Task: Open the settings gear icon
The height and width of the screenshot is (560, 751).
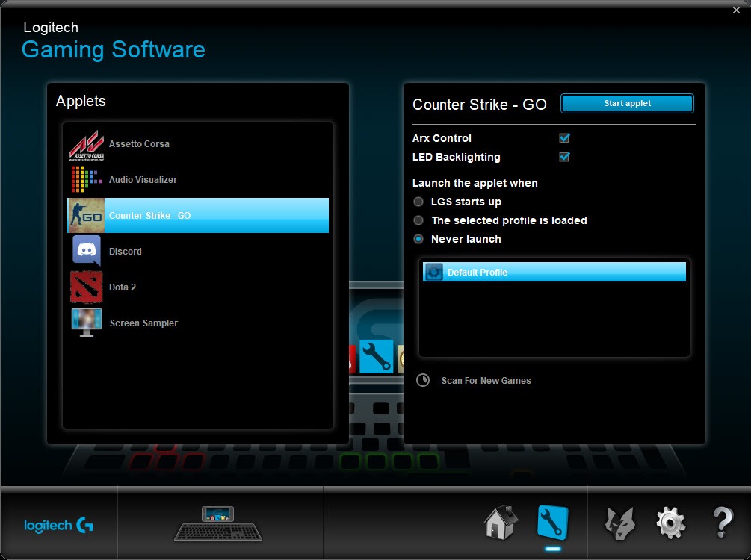Action: point(670,523)
